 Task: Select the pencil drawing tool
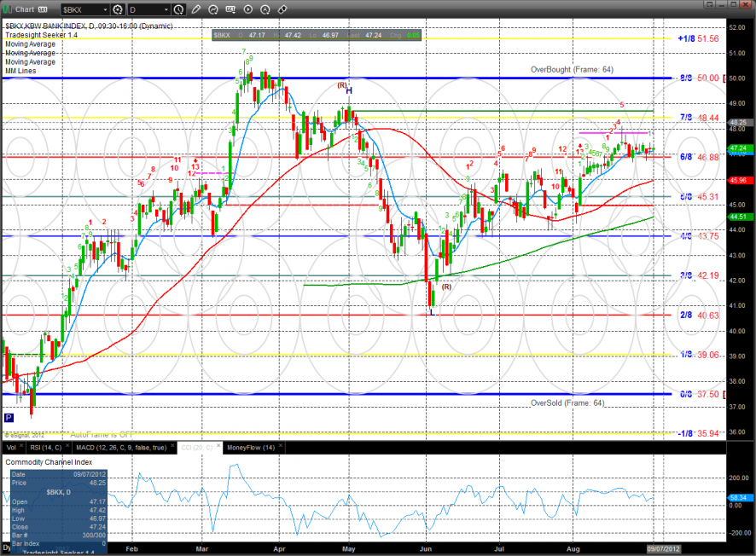tap(195, 9)
